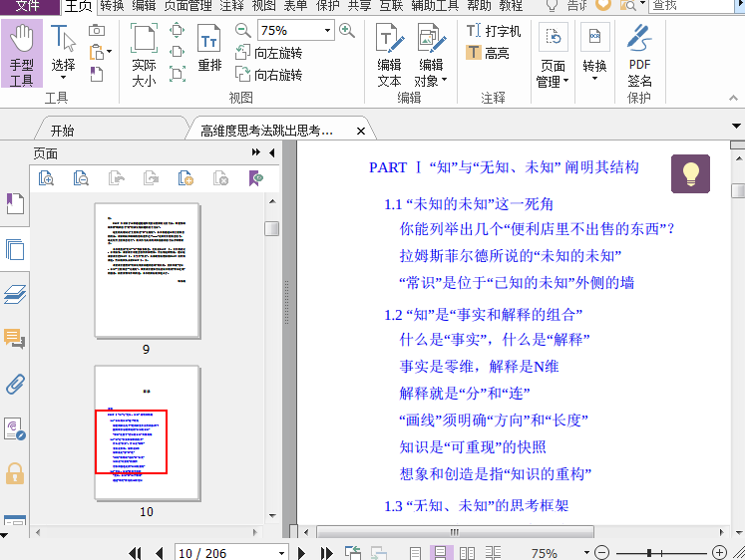Open the 知识是“可重现”的快照 link
The image size is (745, 560).
473,447
